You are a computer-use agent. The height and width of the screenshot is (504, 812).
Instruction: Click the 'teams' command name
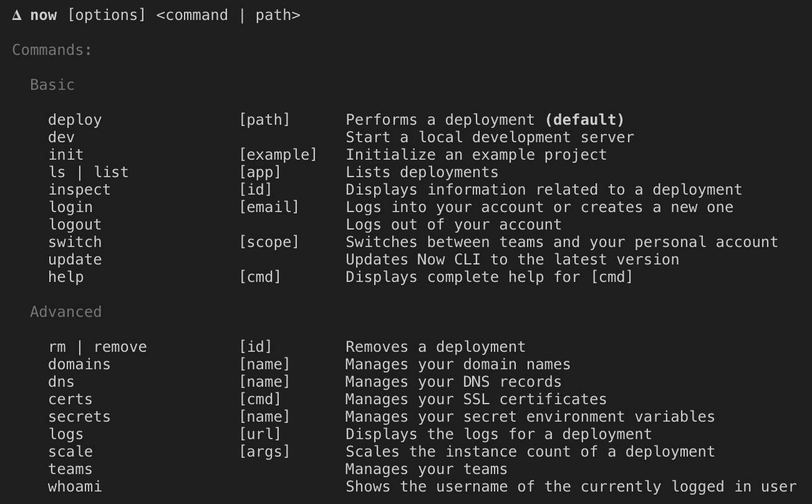(70, 469)
